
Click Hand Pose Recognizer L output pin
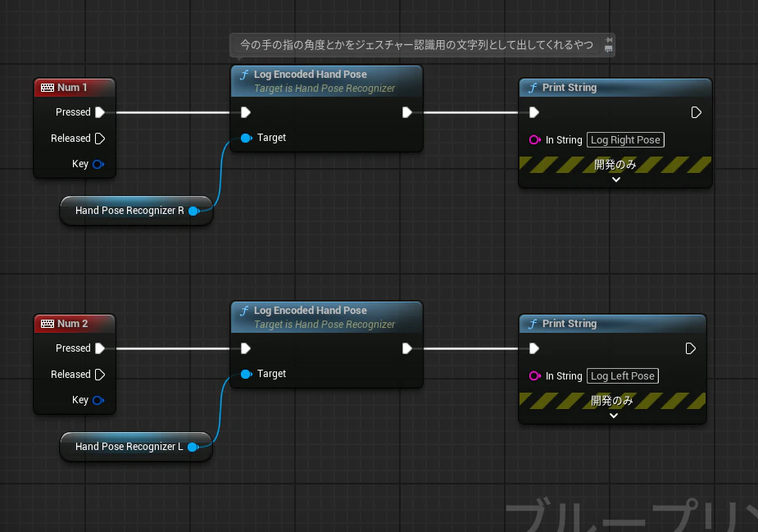[193, 447]
